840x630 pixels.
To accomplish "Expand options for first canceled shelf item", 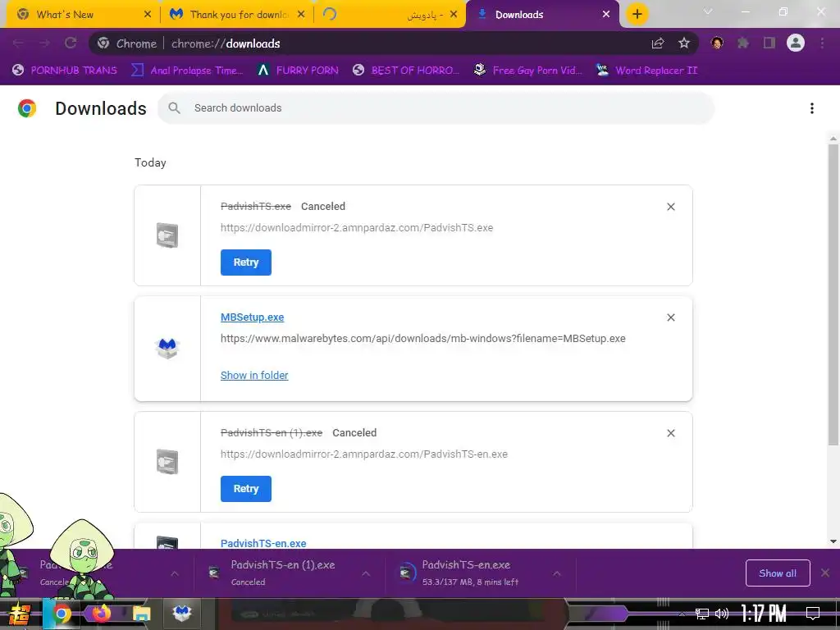I will point(175,573).
